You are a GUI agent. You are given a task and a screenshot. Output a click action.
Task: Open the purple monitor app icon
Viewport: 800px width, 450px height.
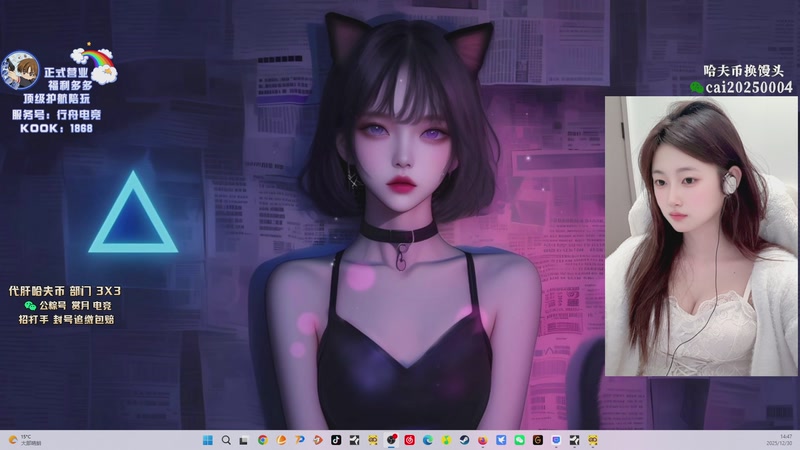(x=556, y=440)
